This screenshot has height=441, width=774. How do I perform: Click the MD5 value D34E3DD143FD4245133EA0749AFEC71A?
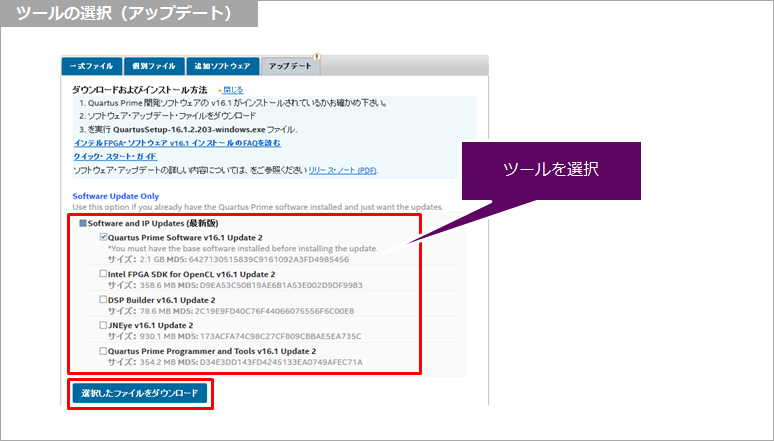point(281,362)
